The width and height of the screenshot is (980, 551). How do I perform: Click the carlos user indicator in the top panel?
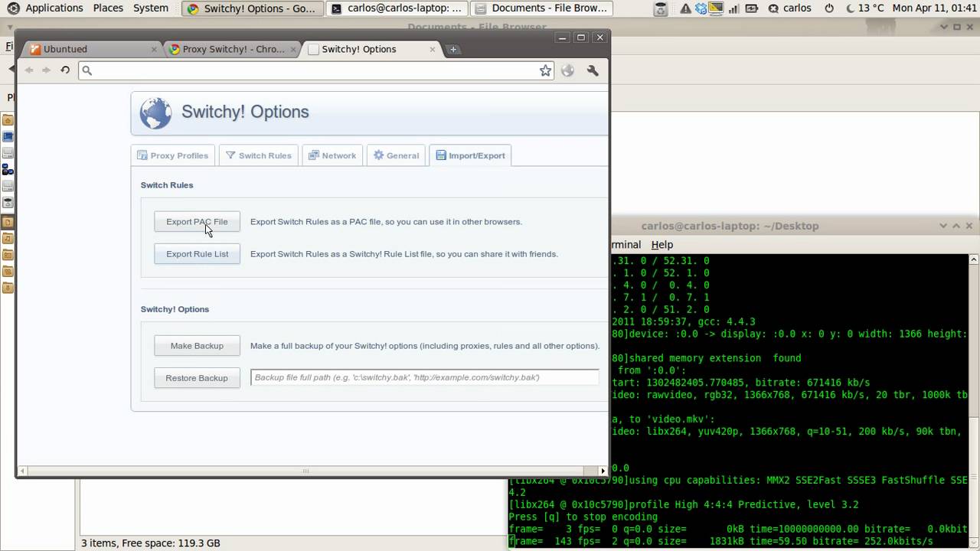click(x=790, y=8)
